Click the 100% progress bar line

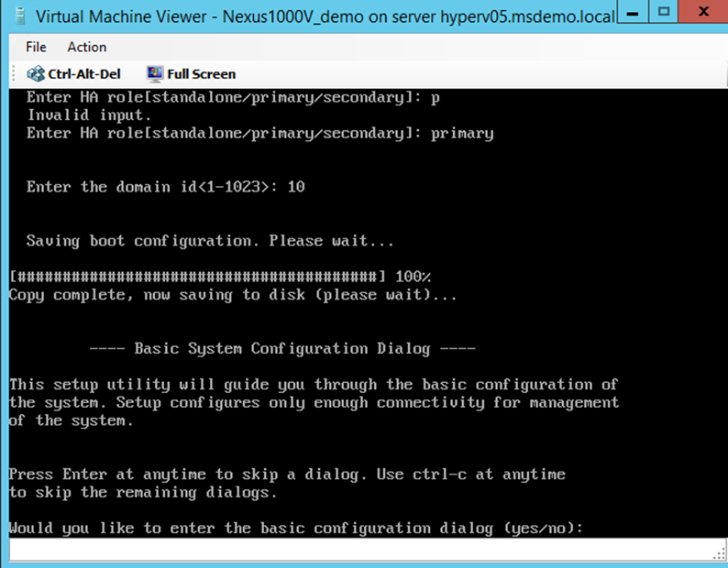click(x=220, y=277)
